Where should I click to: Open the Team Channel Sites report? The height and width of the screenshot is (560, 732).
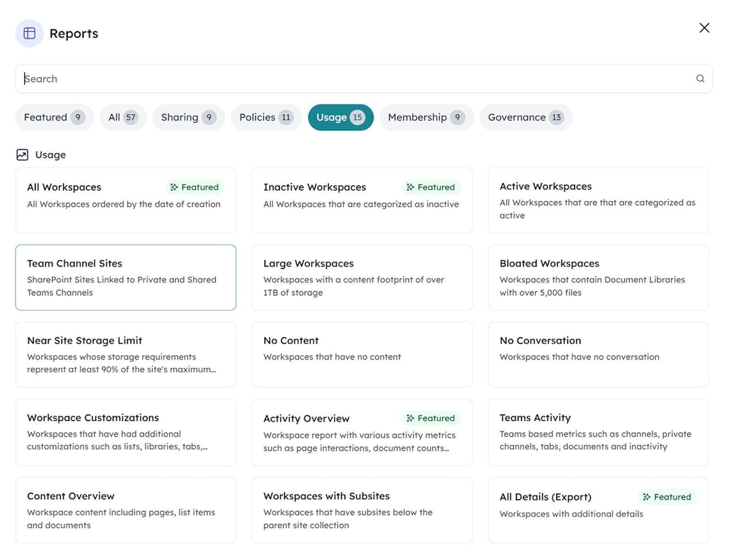tap(125, 277)
